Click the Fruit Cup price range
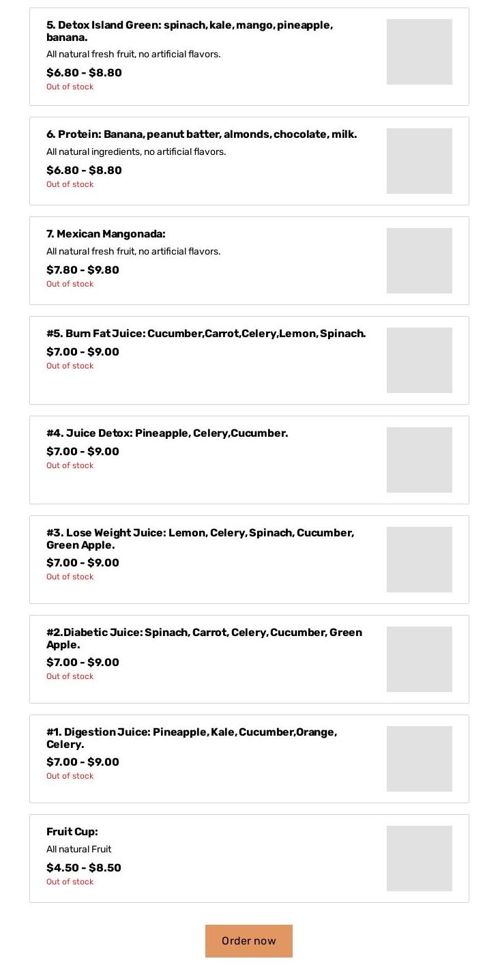This screenshot has width=498, height=980. (x=84, y=868)
